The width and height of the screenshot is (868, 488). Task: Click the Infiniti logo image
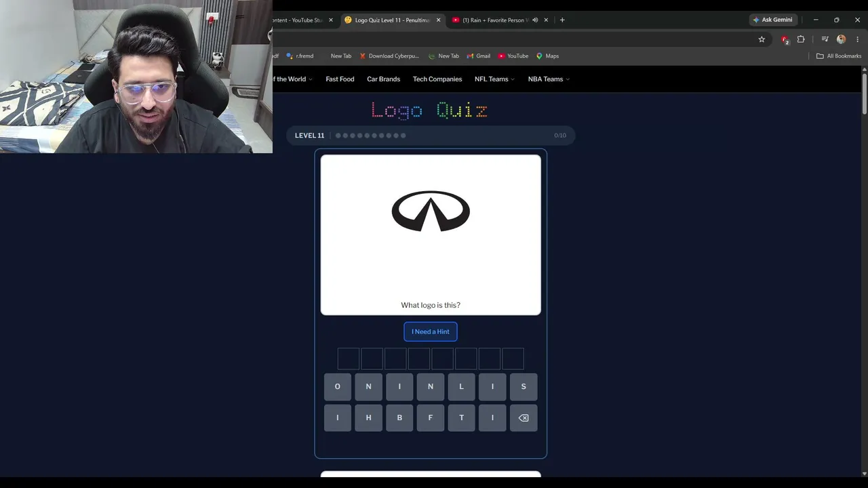tap(431, 211)
